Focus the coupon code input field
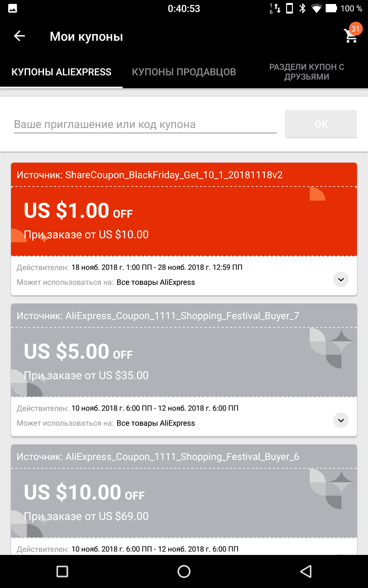This screenshot has width=368, height=588. (145, 124)
